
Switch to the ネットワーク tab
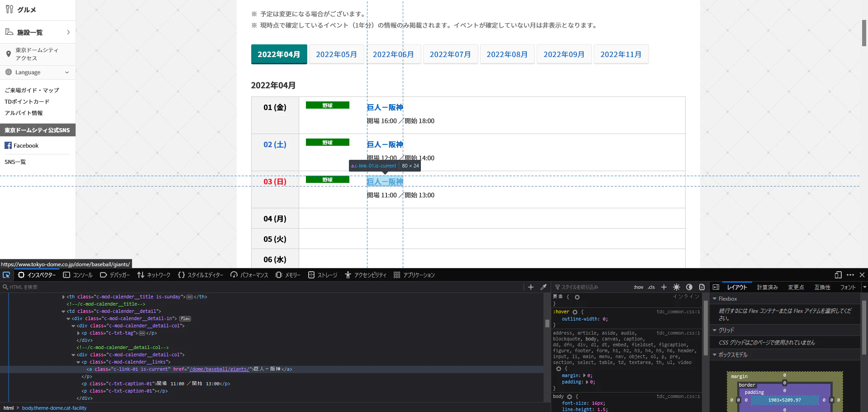point(154,275)
